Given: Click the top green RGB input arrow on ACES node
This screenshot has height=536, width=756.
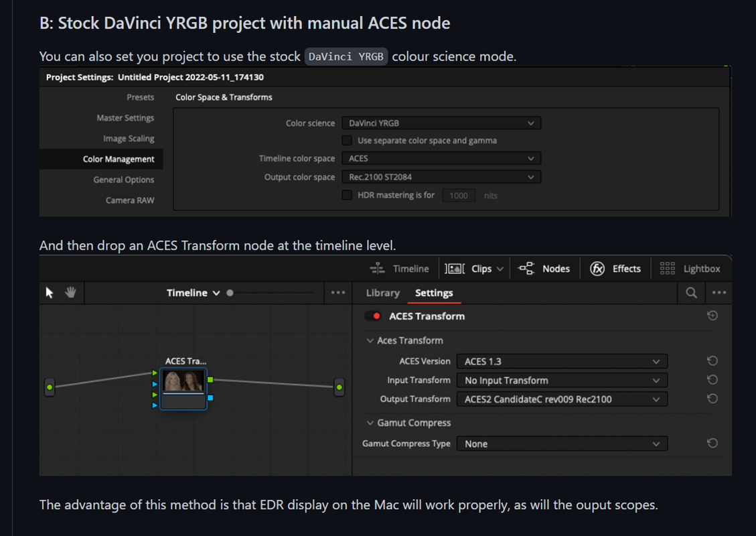Looking at the screenshot, I should 155,373.
